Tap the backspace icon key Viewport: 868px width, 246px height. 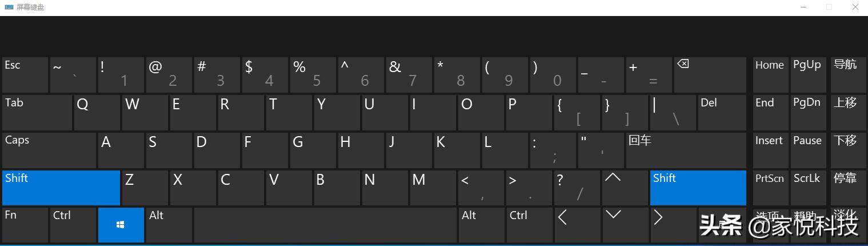tap(710, 75)
